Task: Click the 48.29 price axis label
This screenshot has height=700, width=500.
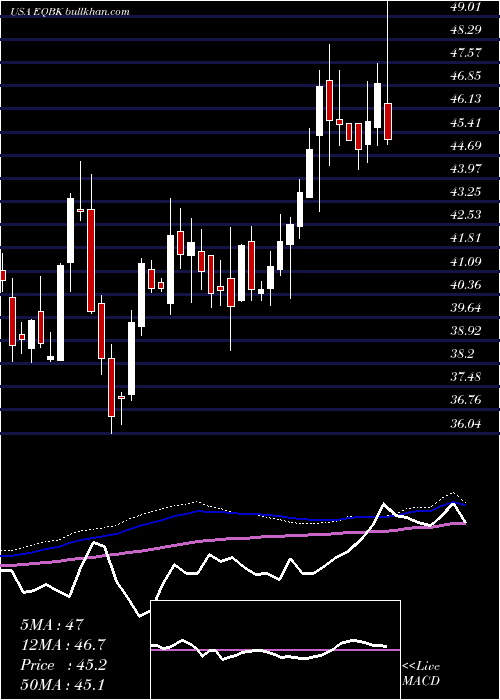Action: point(467,30)
